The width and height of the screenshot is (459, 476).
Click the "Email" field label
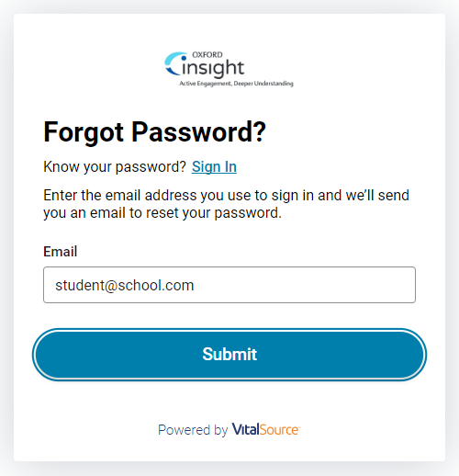pyautogui.click(x=61, y=252)
